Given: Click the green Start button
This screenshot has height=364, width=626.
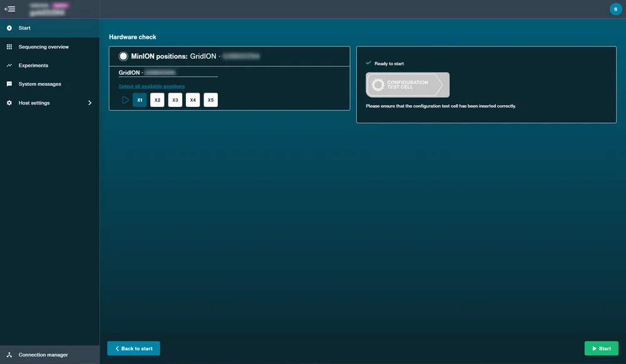Looking at the screenshot, I should pos(601,348).
